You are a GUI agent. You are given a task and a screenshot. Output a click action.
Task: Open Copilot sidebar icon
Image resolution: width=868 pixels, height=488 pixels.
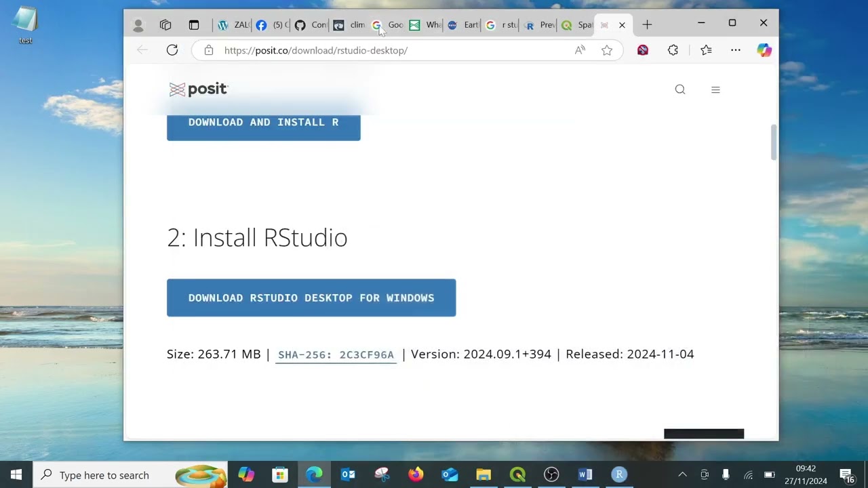764,50
